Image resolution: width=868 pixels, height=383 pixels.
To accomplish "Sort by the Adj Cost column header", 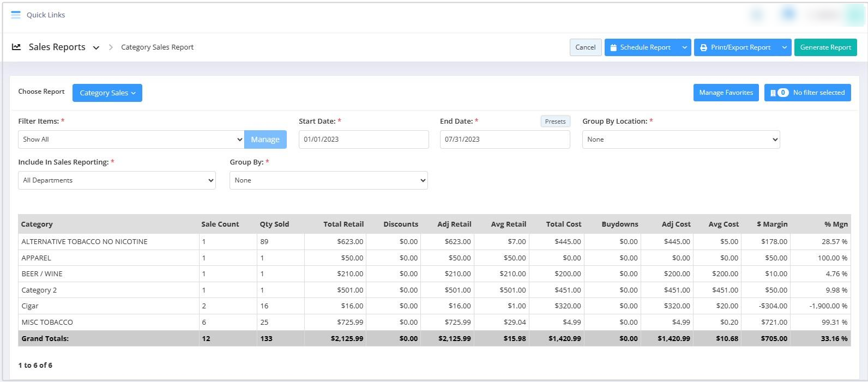I will tap(676, 224).
